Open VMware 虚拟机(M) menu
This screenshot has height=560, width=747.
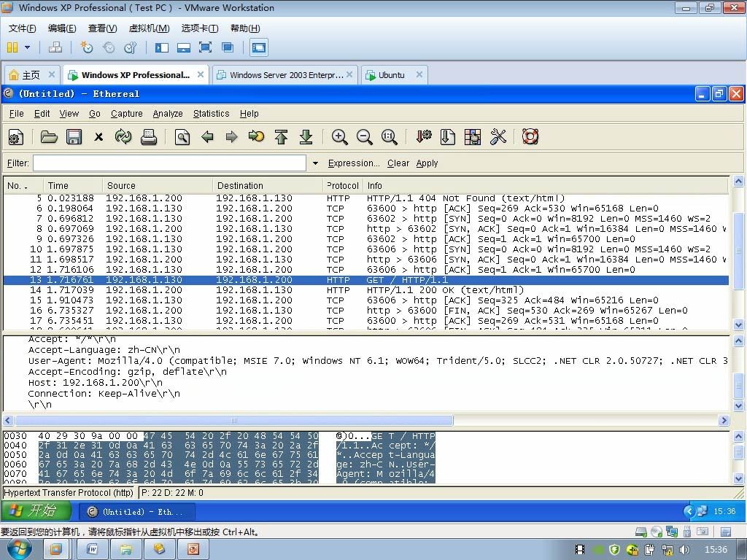pos(149,28)
